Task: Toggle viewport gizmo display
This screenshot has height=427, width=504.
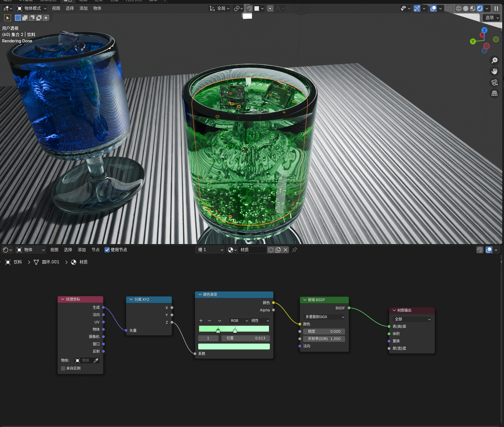Action: [x=417, y=8]
